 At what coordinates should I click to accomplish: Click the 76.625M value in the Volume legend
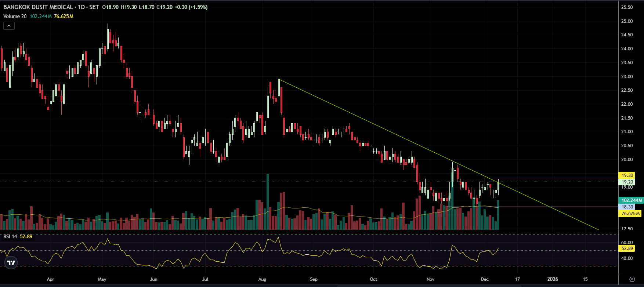coord(64,16)
